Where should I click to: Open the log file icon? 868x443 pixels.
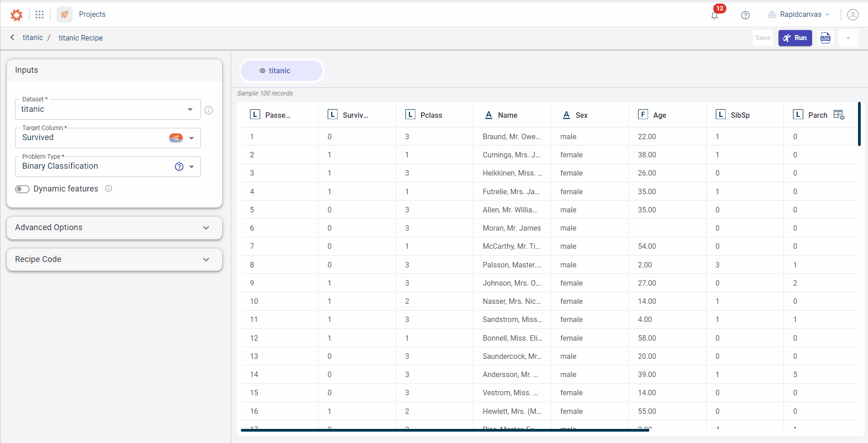pos(825,38)
